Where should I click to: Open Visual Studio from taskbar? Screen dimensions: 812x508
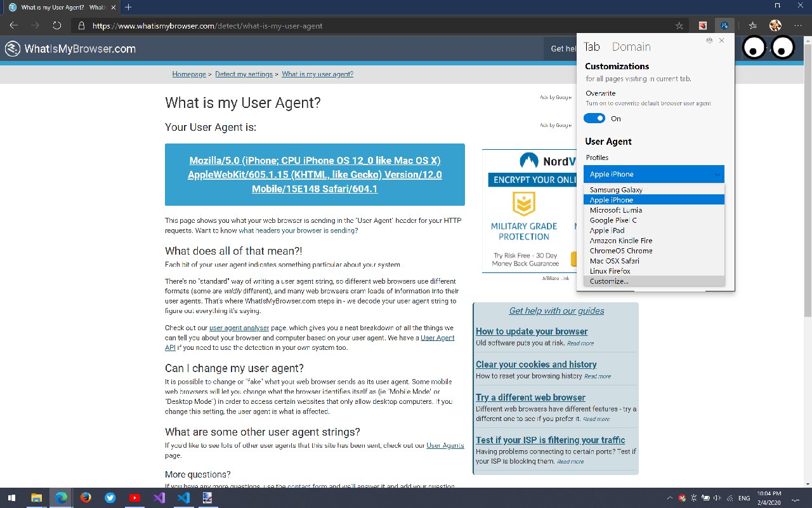[x=159, y=498]
